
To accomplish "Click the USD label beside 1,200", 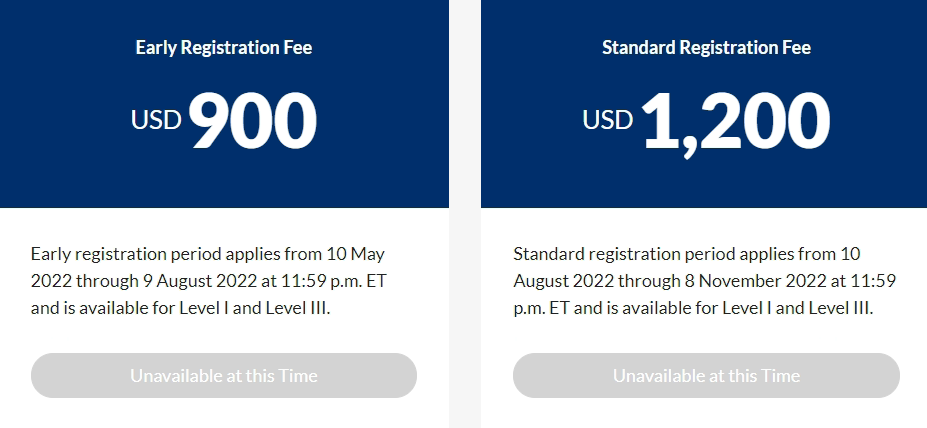I will tap(608, 121).
